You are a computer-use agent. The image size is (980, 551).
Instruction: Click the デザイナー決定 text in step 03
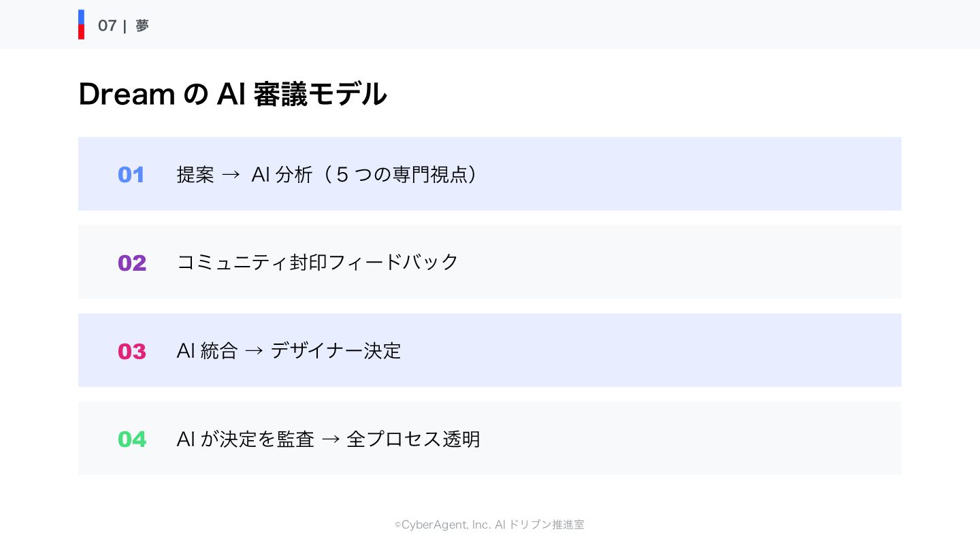pyautogui.click(x=336, y=351)
